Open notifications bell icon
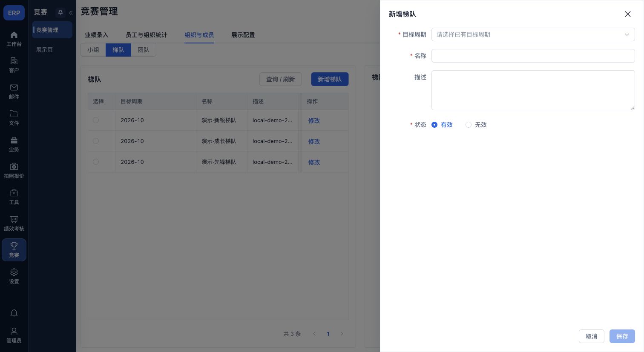The image size is (644, 352). [14, 313]
